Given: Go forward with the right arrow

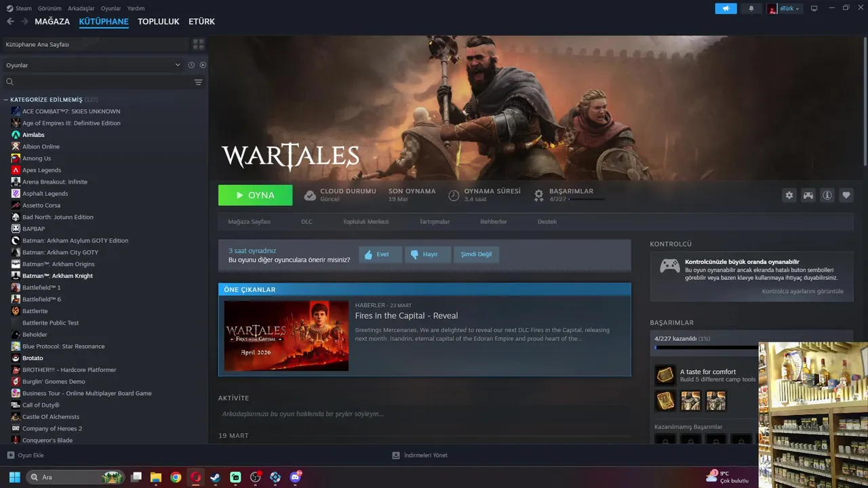Looking at the screenshot, I should coord(24,22).
